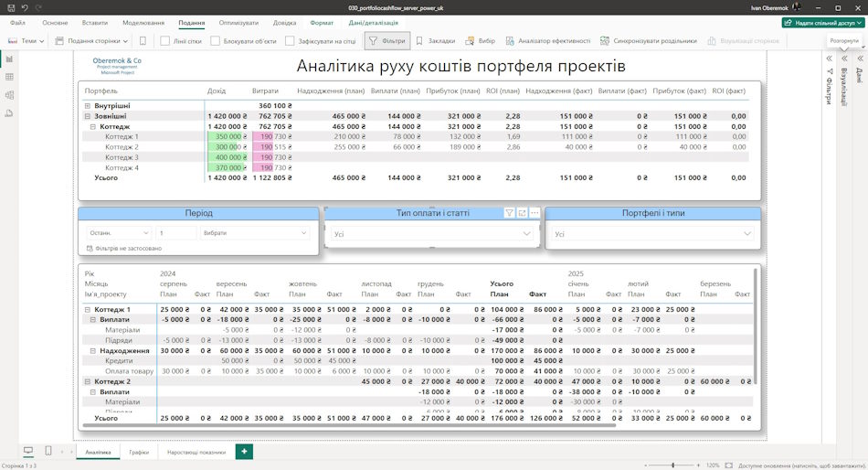Adjust the zoom slider in status bar

coord(672,465)
